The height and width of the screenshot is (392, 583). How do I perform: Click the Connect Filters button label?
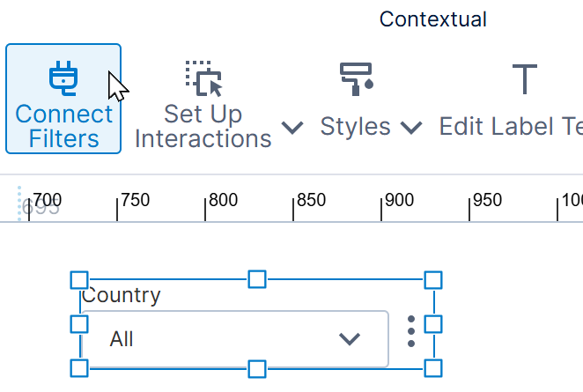[x=63, y=126]
